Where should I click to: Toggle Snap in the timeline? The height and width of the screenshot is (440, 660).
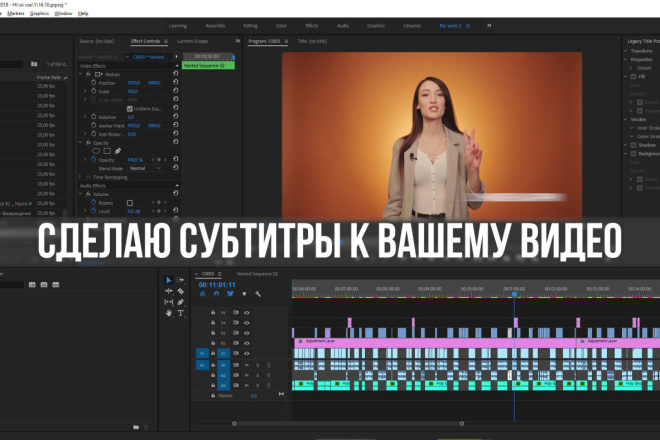tap(216, 294)
